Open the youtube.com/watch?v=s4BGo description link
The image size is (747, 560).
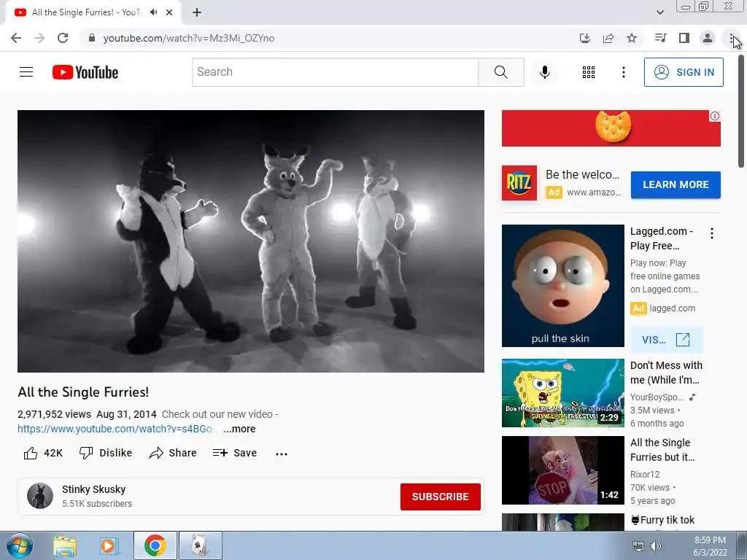point(115,429)
